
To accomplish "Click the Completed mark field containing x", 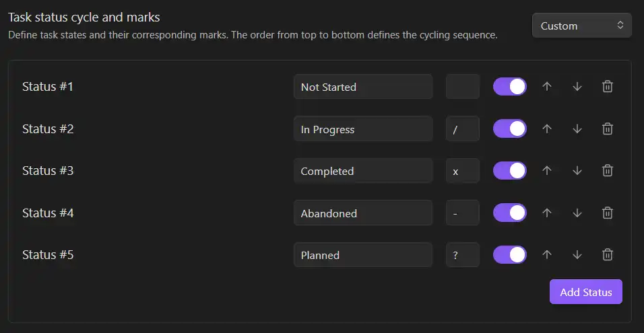I will [x=463, y=171].
